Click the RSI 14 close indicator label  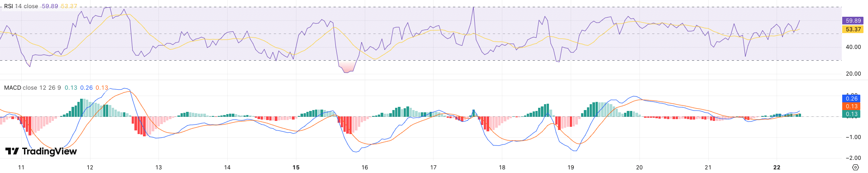(x=21, y=6)
